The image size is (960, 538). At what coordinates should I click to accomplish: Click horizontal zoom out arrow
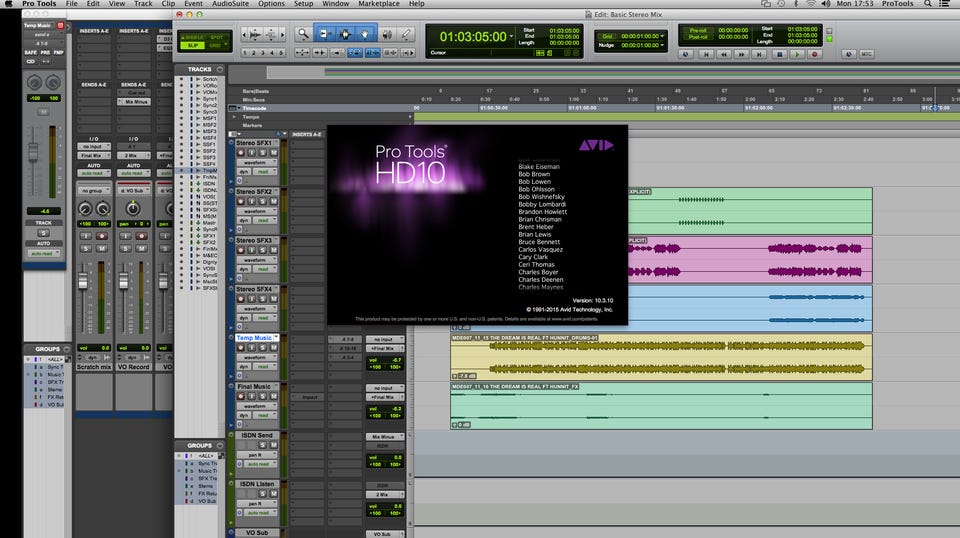point(244,35)
